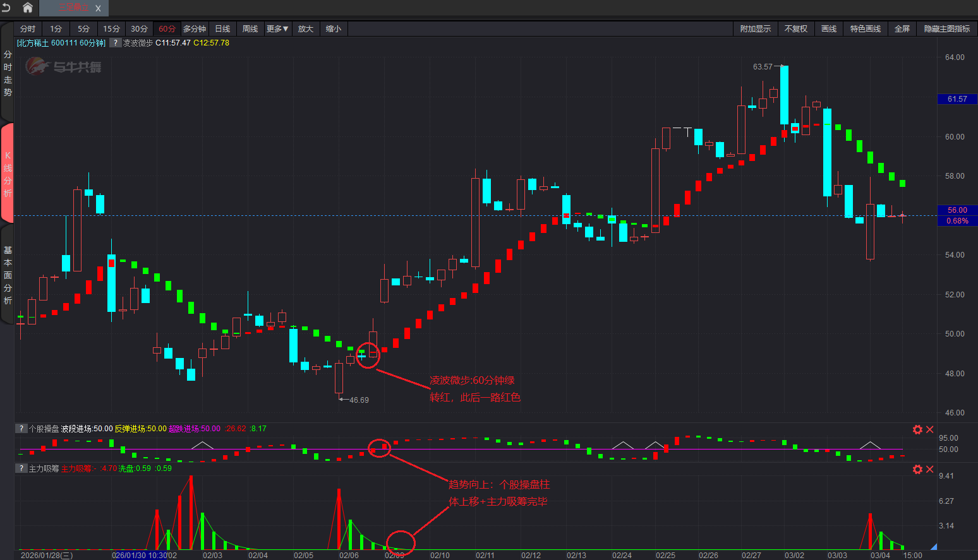
Task: Remove the 主力吸筹 indicator panel
Action: [x=929, y=469]
